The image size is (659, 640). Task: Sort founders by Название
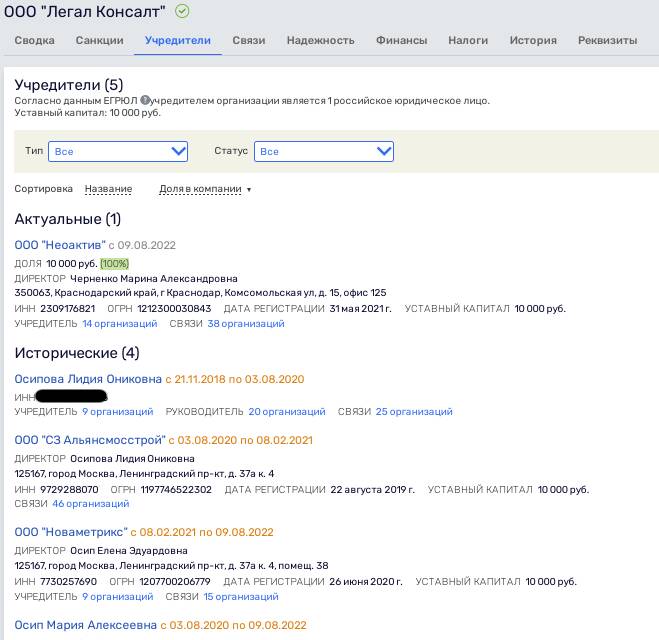point(108,189)
